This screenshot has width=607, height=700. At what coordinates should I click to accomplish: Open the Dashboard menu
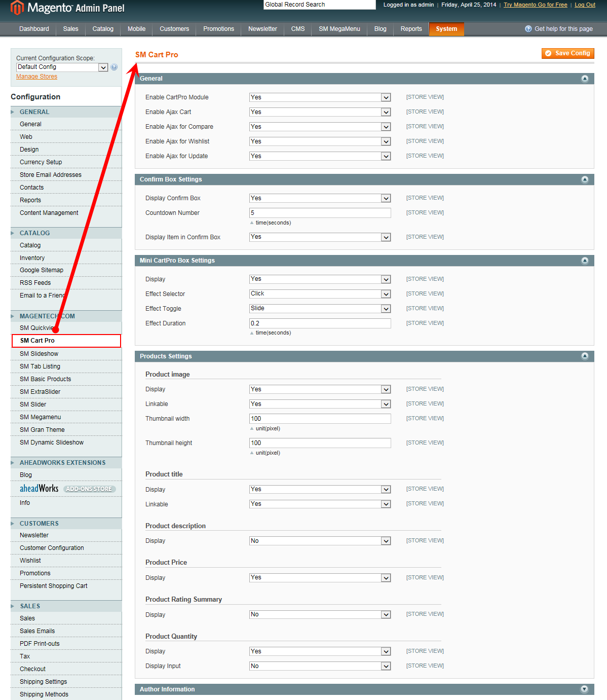34,29
